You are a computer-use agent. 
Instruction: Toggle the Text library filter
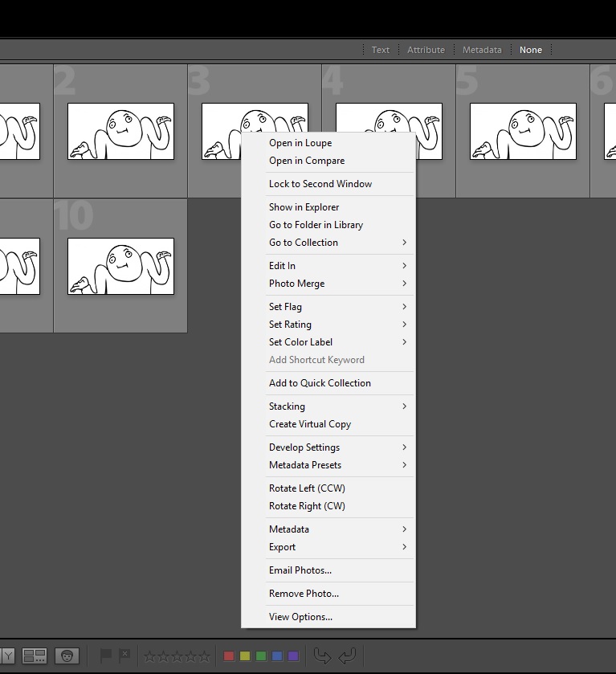click(x=381, y=50)
